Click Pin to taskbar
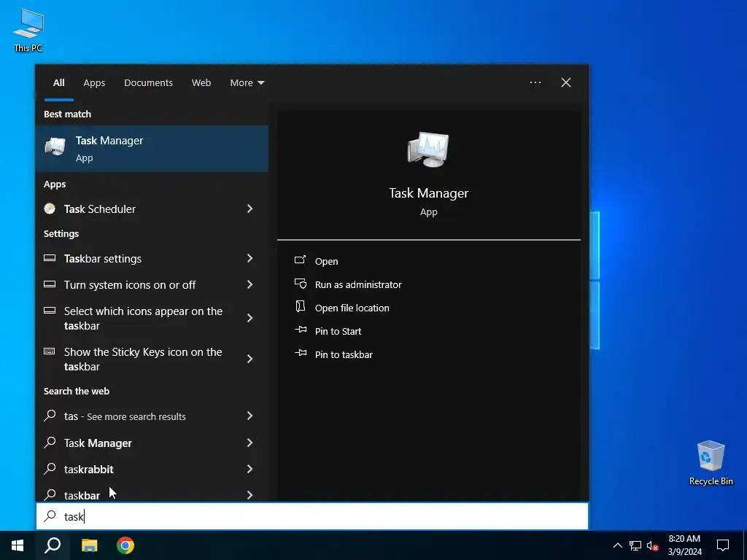Image resolution: width=747 pixels, height=560 pixels. coord(344,355)
